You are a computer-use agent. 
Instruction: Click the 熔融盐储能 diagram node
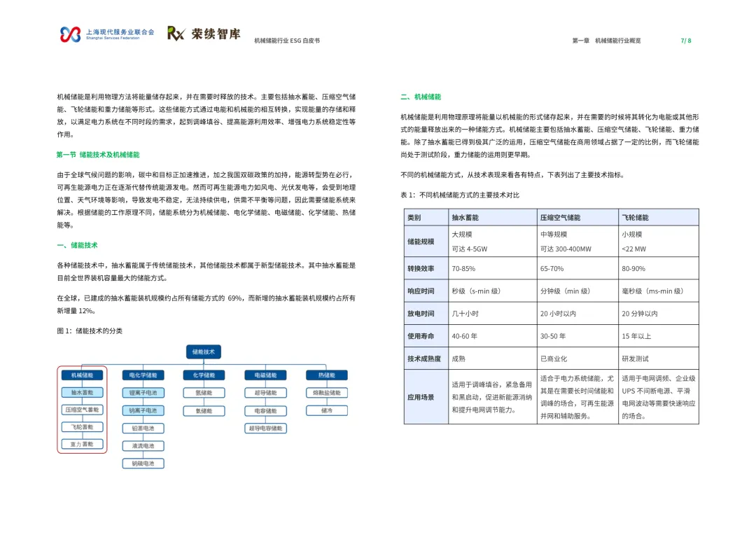(327, 393)
